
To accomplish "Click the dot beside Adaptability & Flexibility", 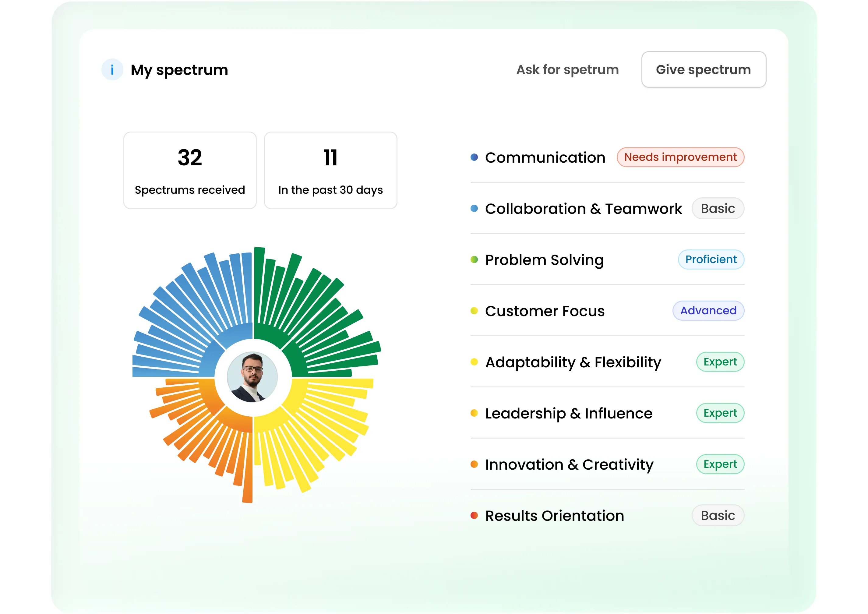I will [474, 361].
